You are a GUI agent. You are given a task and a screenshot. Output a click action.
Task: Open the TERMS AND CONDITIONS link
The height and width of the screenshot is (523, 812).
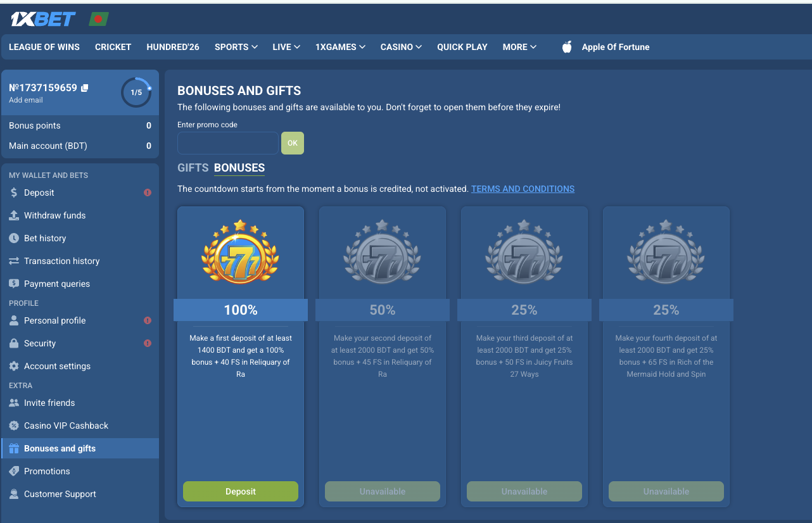click(523, 189)
